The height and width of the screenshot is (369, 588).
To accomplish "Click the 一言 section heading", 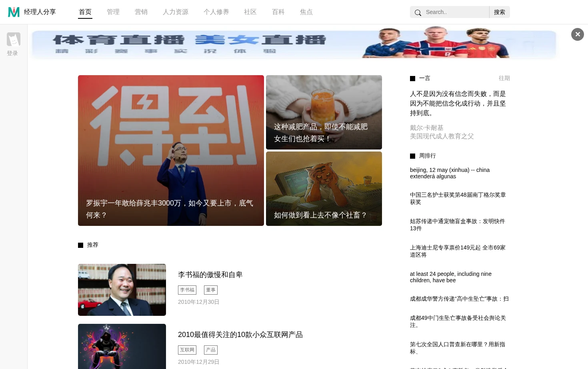I will point(424,78).
